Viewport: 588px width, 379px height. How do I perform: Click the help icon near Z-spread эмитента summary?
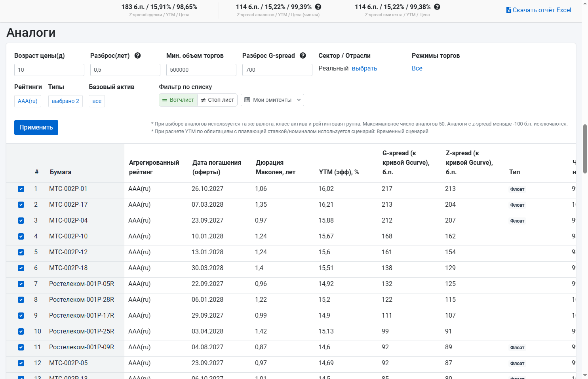pos(437,7)
